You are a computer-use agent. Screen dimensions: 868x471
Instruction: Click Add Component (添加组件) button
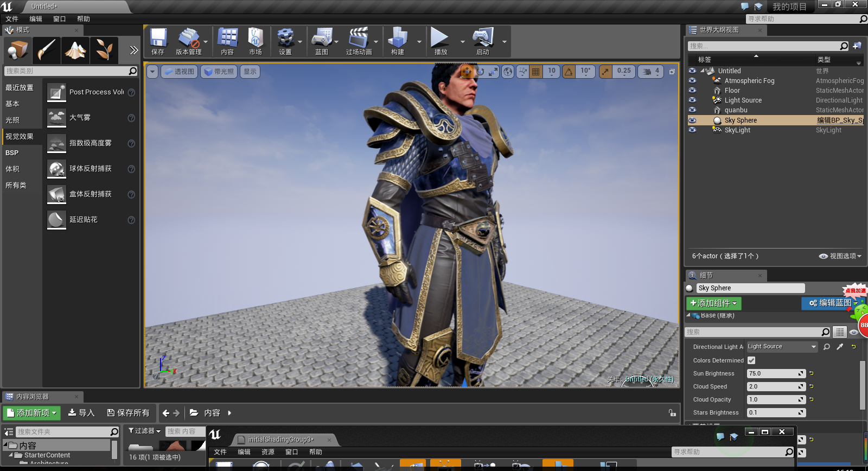(x=713, y=303)
